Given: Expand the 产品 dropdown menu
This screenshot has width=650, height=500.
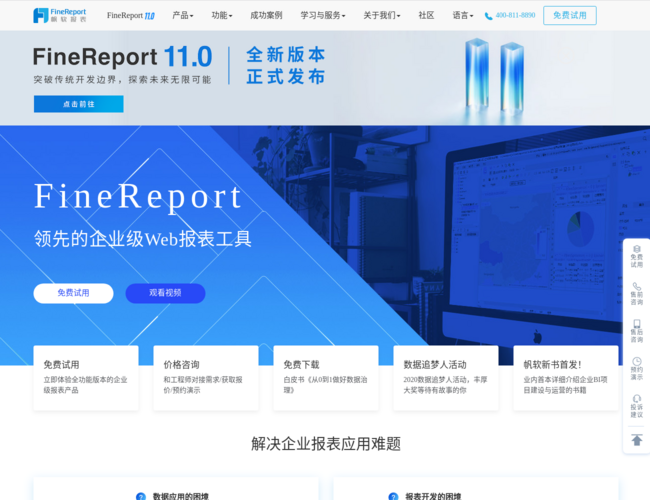Looking at the screenshot, I should tap(183, 15).
